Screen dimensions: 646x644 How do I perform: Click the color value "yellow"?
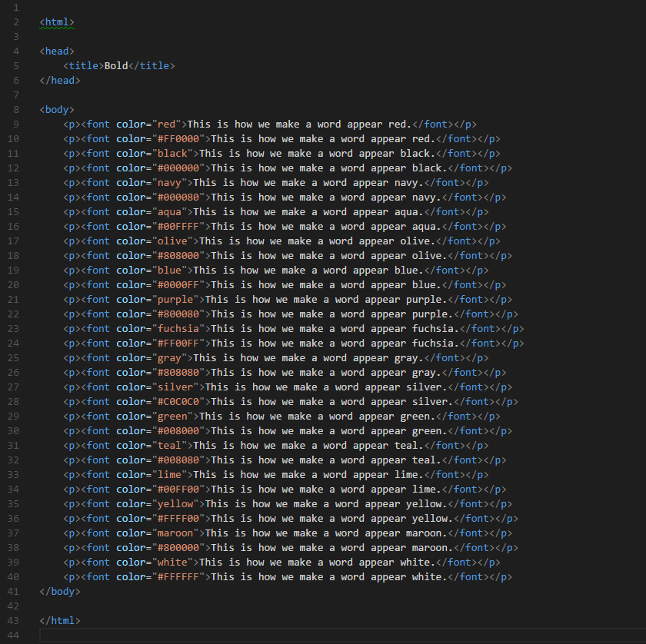tap(175, 504)
